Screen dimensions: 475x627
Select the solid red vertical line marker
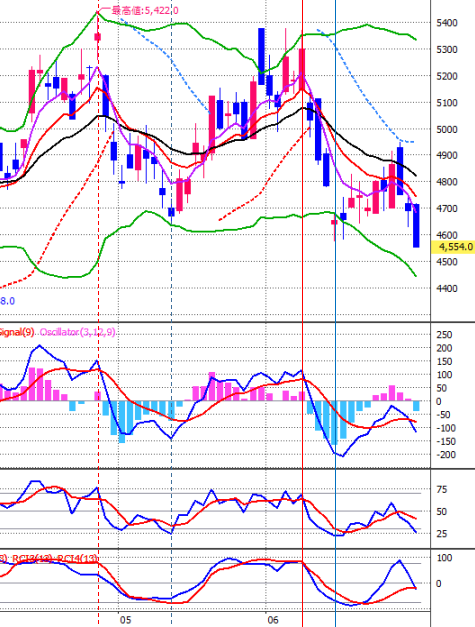(x=303, y=280)
